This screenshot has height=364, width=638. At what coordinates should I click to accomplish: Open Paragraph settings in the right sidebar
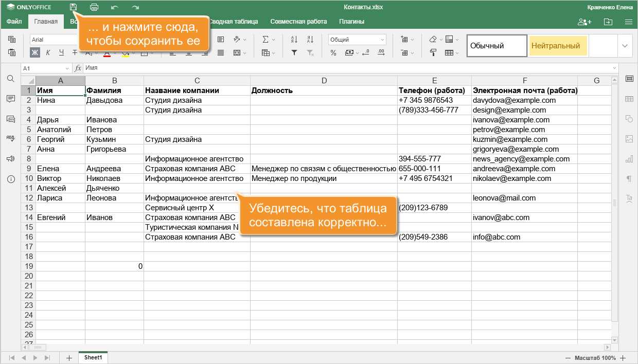click(629, 178)
